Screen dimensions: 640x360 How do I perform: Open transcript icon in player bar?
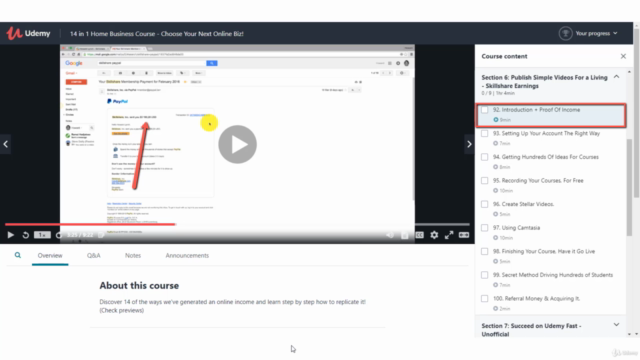point(404,235)
